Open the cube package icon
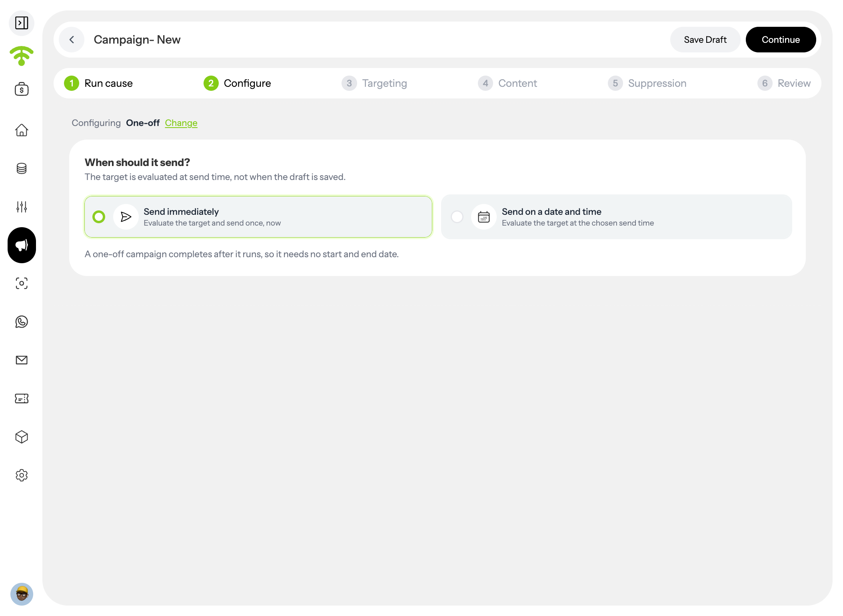Image resolution: width=843 pixels, height=616 pixels. pyautogui.click(x=22, y=437)
